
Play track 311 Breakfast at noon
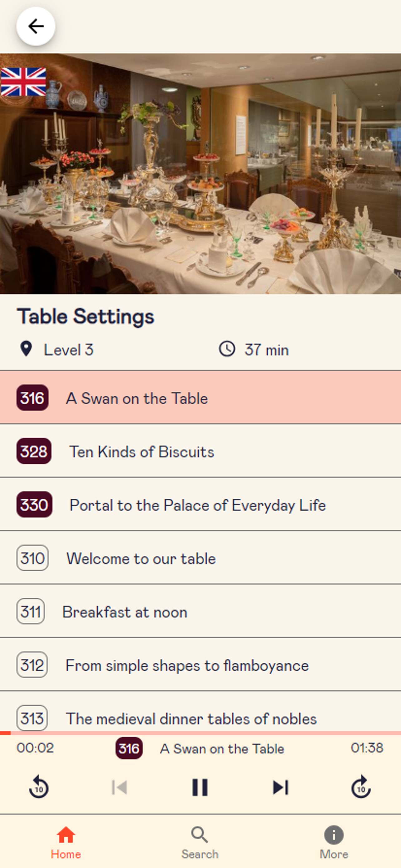200,611
